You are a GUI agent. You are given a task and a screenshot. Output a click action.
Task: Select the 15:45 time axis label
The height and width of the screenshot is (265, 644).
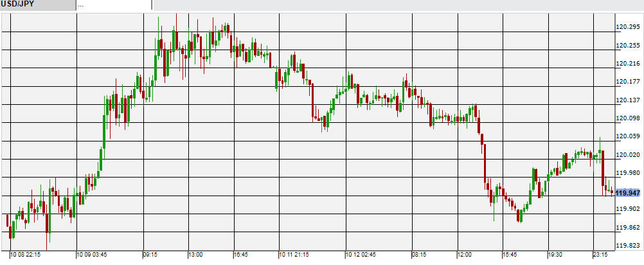pos(509,255)
